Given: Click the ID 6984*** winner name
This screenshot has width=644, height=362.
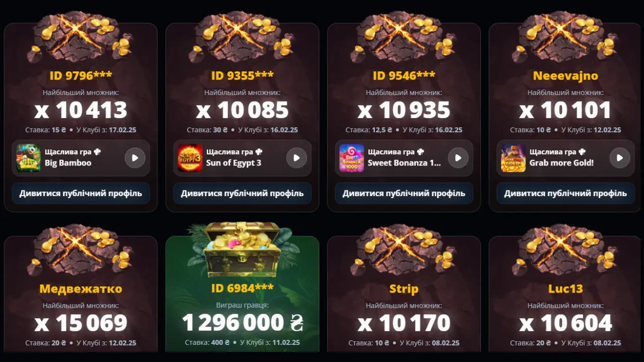Looking at the screenshot, I should click(243, 288).
